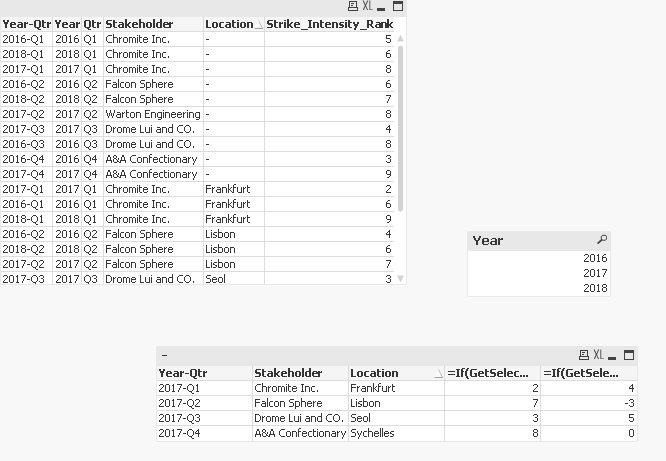Sort bottom table by Location header
The width and height of the screenshot is (666, 461).
pos(395,373)
